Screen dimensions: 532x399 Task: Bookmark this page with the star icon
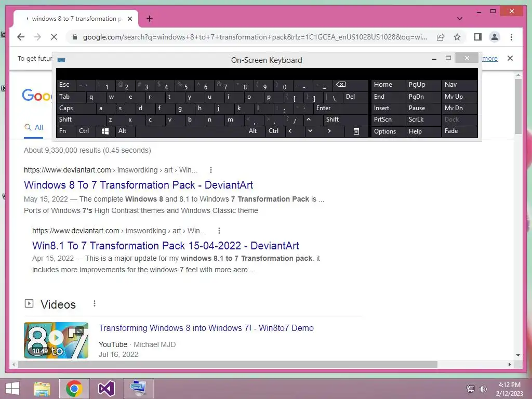click(x=457, y=37)
